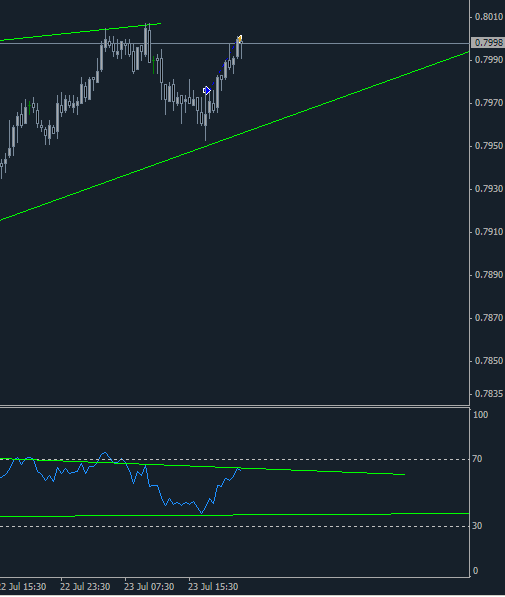Click the 0.7870 price scale label
The height and width of the screenshot is (597, 505).
tap(489, 318)
